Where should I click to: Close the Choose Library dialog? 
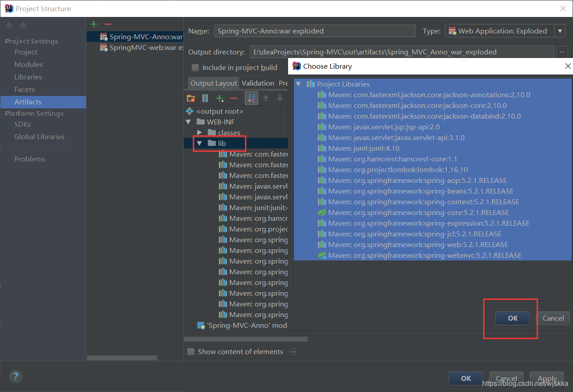pos(568,66)
